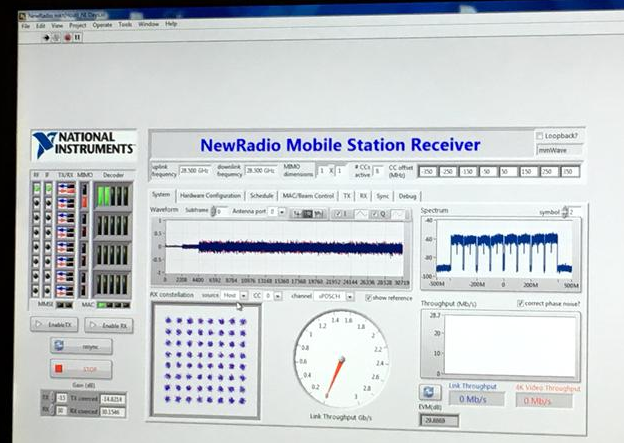This screenshot has width=624, height=443.
Task: Click the downlink frequency field
Action: click(261, 170)
